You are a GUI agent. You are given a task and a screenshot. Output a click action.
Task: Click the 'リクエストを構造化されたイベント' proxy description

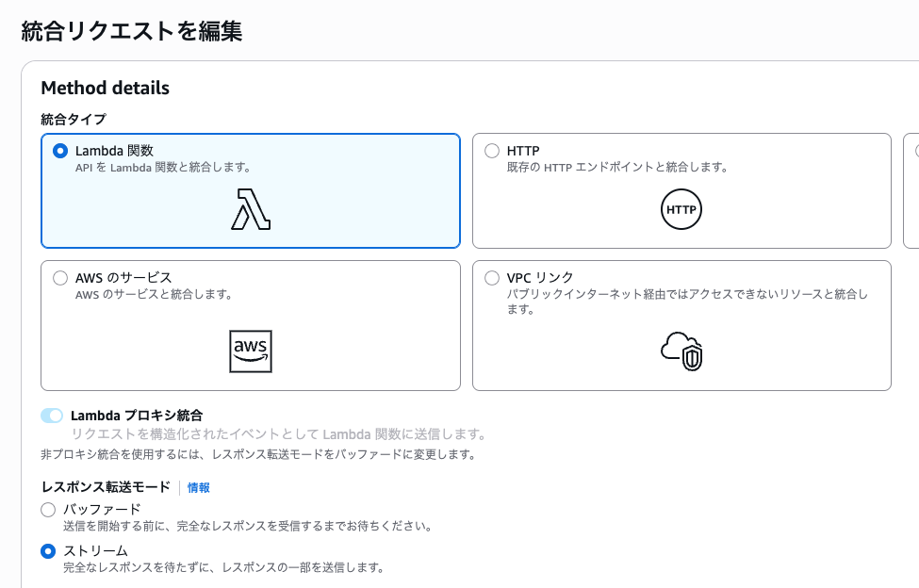click(x=280, y=434)
